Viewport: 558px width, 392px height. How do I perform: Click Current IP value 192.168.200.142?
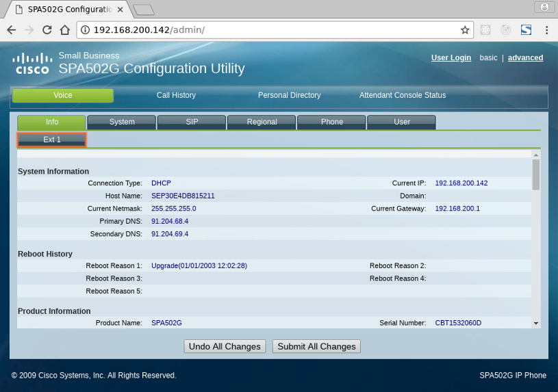(x=461, y=183)
